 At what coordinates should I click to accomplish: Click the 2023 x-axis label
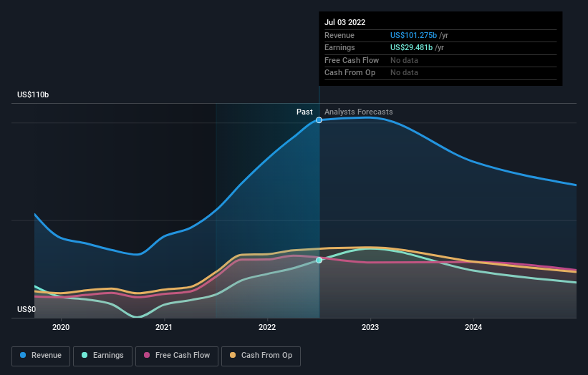370,328
